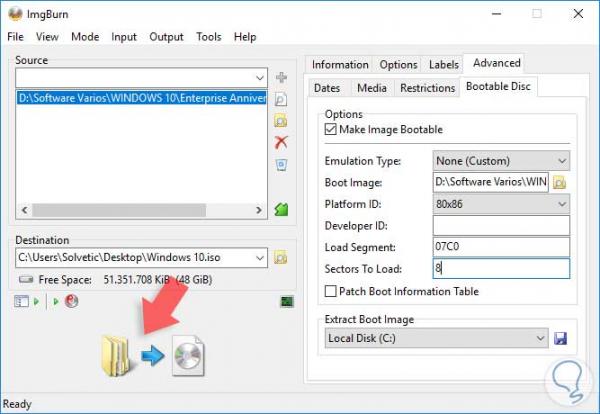This screenshot has height=414, width=600.
Task: Open the log window green monitor icon
Action: [287, 302]
